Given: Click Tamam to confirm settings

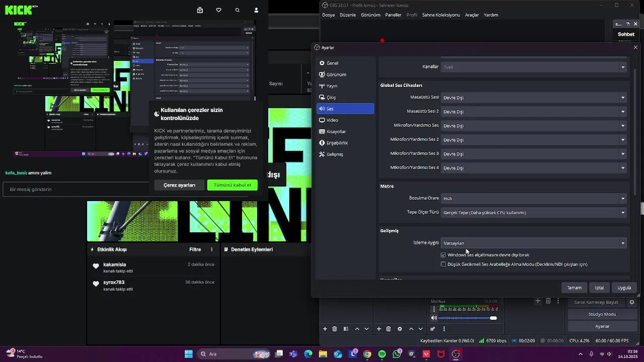Looking at the screenshot, I should pyautogui.click(x=574, y=288).
